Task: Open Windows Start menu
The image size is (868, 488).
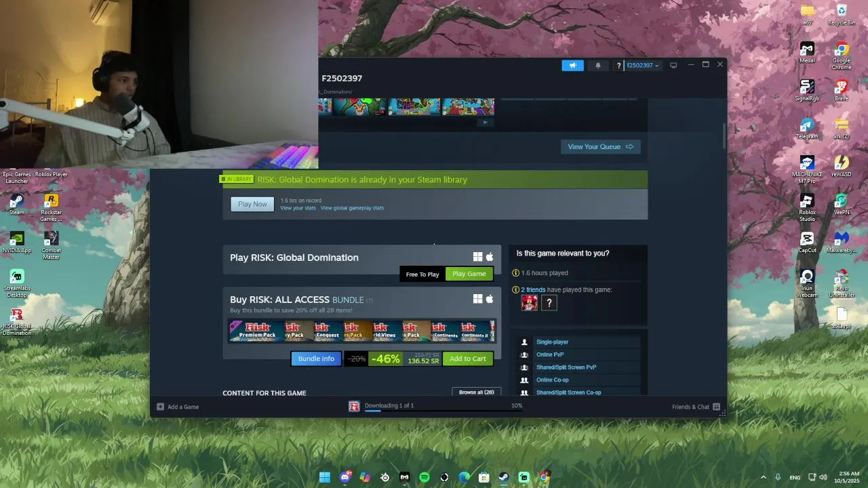Action: 325,477
